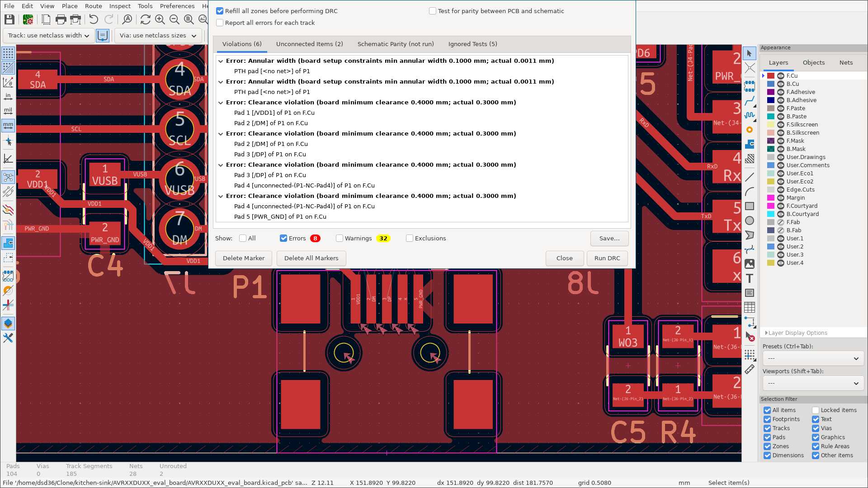Click the 'Run DRC' button
This screenshot has height=488, width=868.
tap(607, 258)
